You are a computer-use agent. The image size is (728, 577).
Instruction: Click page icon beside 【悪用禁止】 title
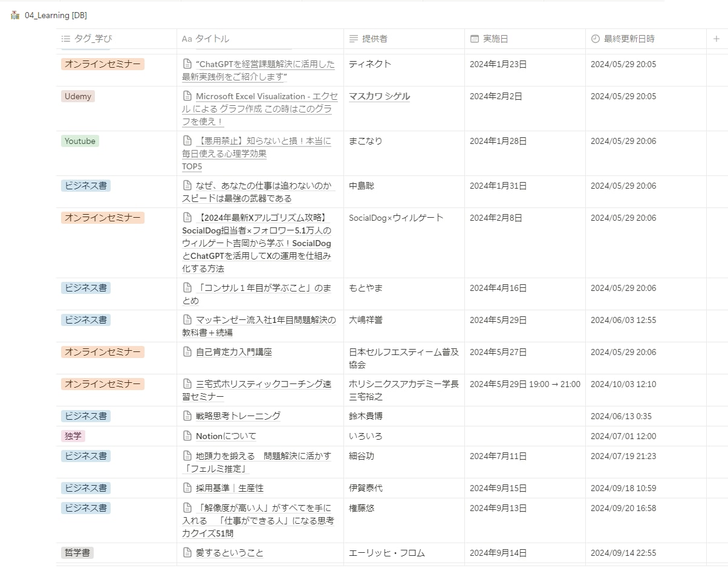coord(187,141)
